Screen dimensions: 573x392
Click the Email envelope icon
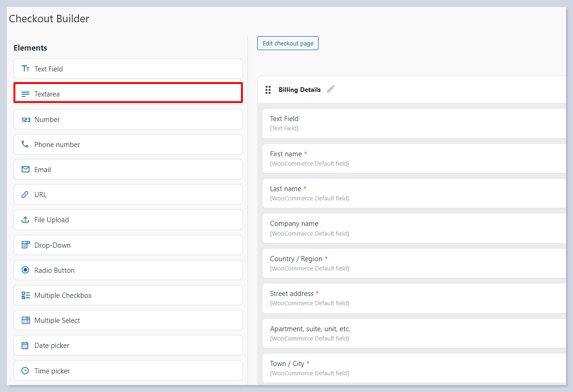[x=26, y=170]
